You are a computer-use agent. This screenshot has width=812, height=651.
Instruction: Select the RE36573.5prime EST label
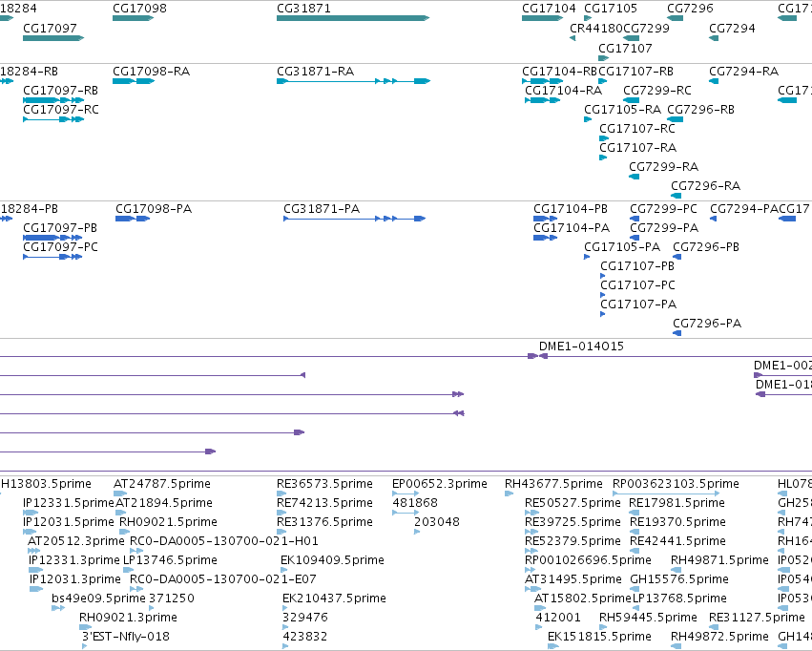coord(324,484)
